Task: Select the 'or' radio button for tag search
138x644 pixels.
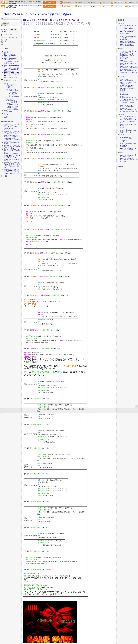Action: (8, 30)
